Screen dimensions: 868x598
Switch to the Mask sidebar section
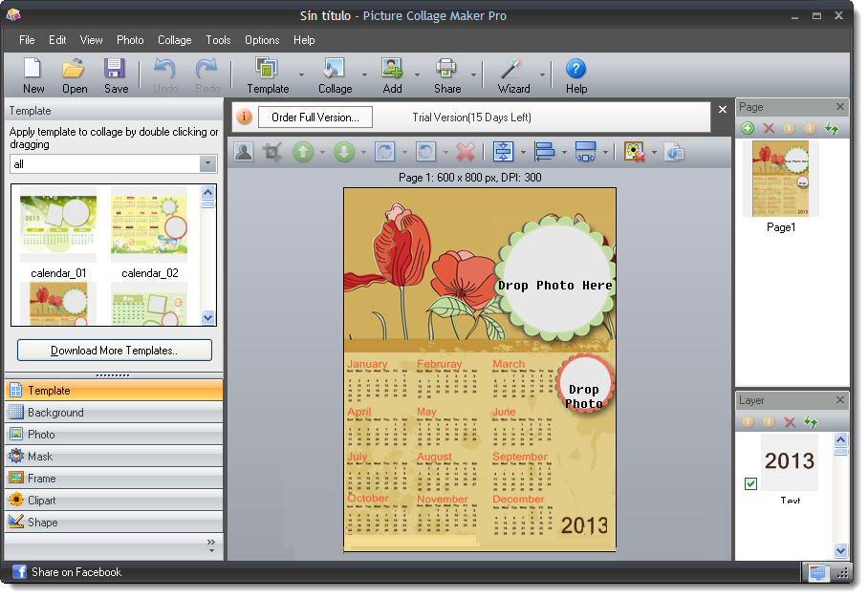(114, 457)
